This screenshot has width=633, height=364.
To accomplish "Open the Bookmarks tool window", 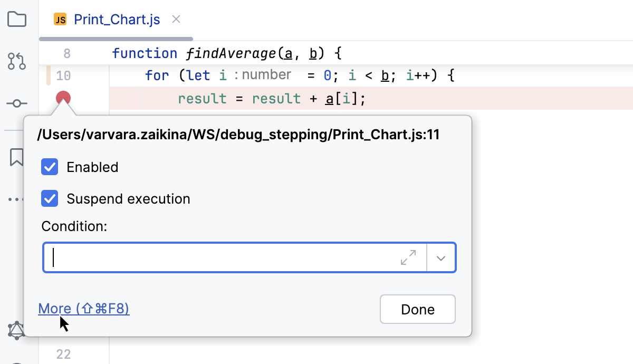I will tap(17, 157).
